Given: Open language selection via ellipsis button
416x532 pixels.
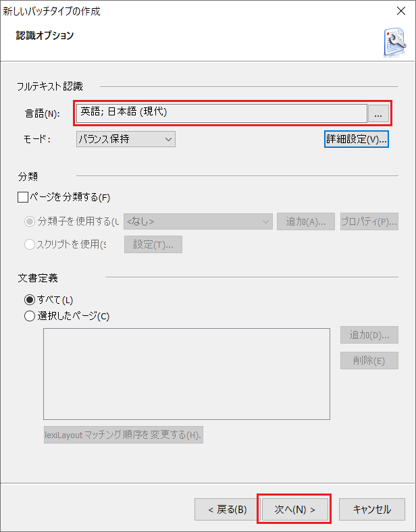Looking at the screenshot, I should [378, 113].
